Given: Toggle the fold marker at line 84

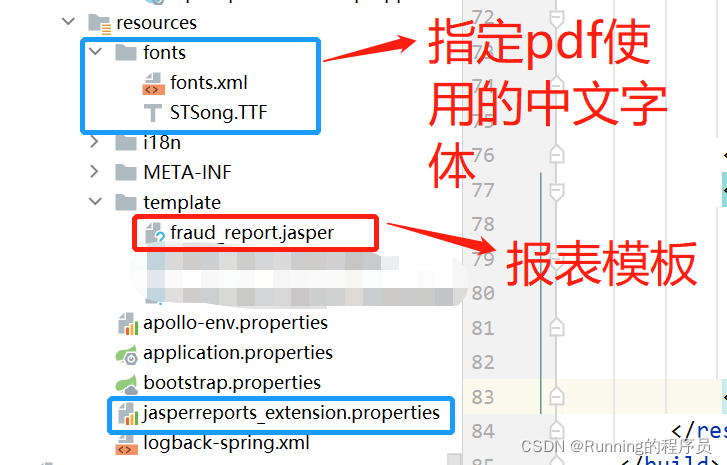Looking at the screenshot, I should point(556,431).
